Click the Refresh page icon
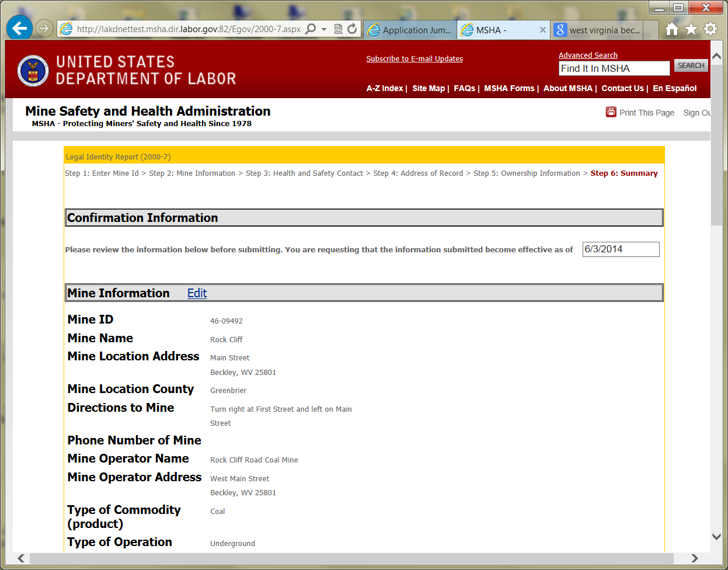Screen dimensions: 728x570 click(x=352, y=29)
